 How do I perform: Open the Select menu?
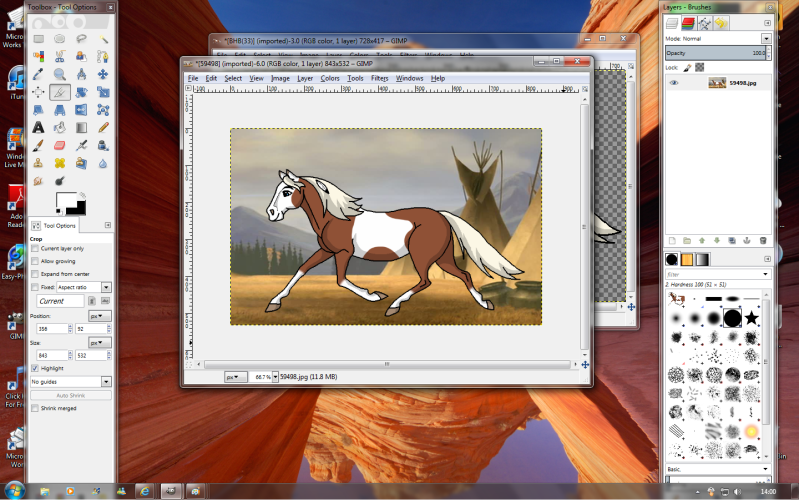point(233,78)
